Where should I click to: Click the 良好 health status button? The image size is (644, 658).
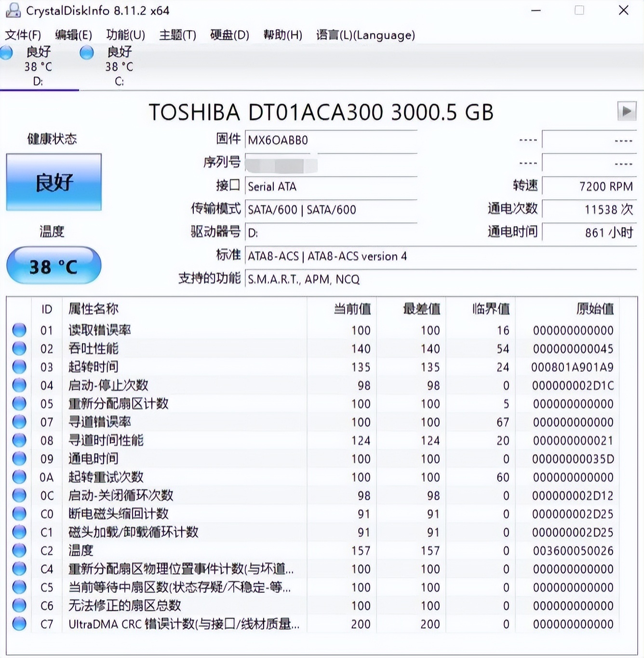click(54, 182)
